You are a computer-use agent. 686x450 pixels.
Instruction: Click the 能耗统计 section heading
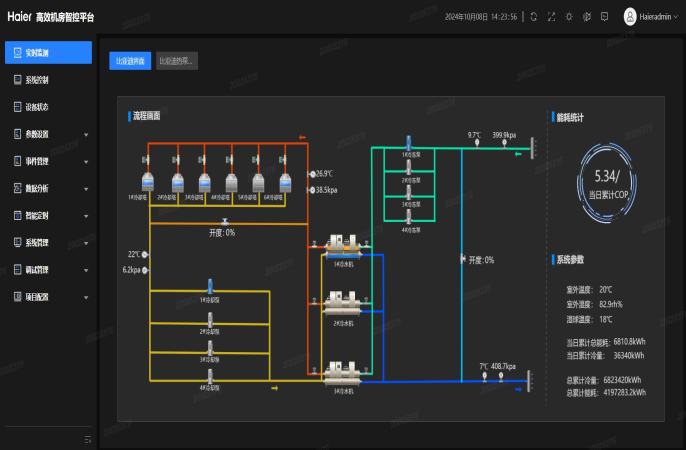(x=570, y=117)
